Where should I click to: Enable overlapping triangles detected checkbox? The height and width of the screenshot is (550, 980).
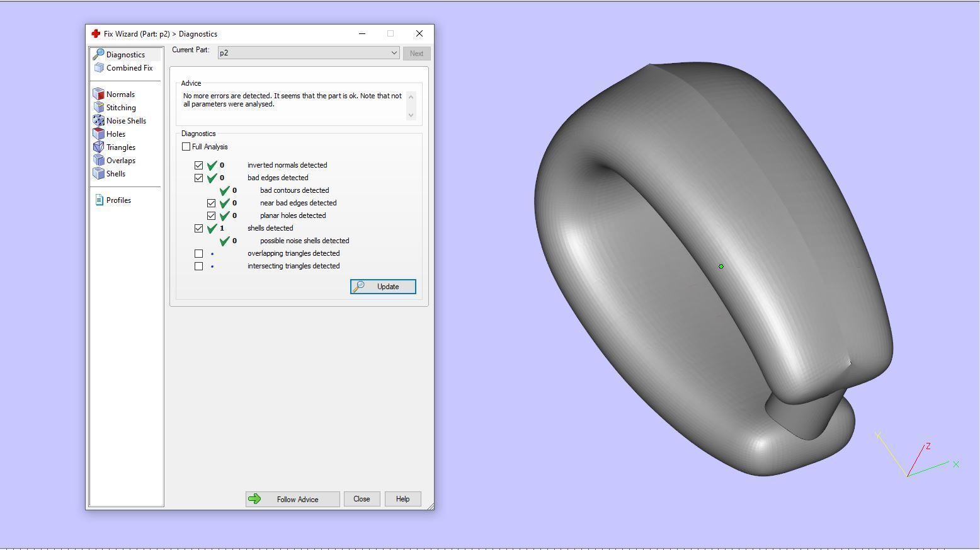pos(198,253)
